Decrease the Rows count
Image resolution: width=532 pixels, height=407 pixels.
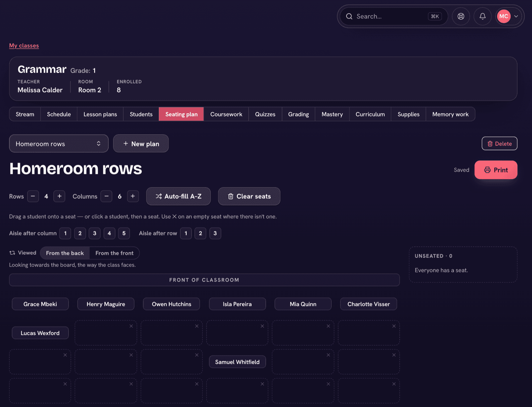pos(33,196)
